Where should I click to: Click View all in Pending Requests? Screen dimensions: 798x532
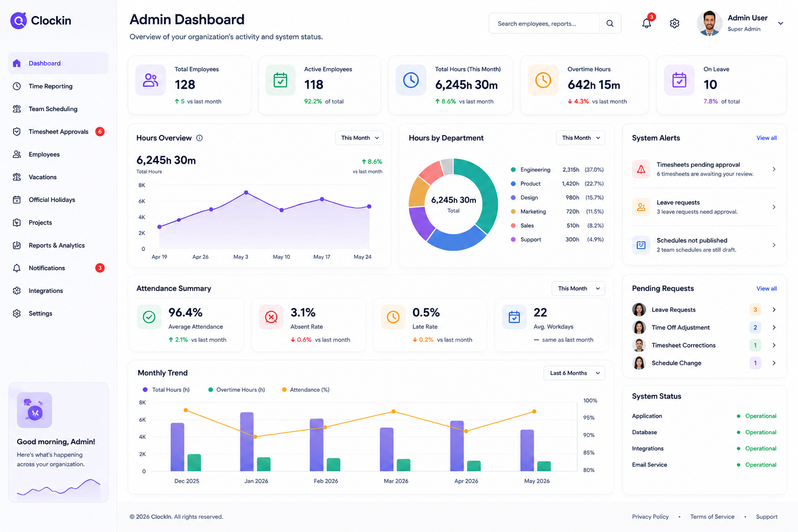pyautogui.click(x=766, y=289)
